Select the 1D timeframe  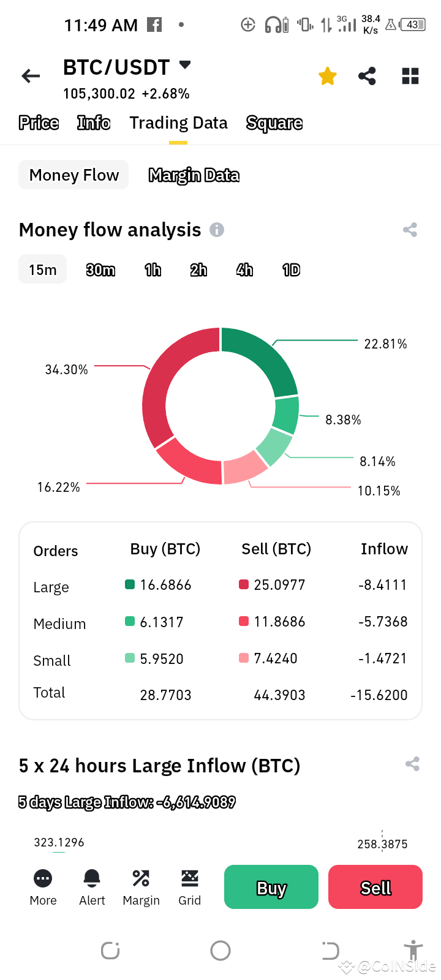(x=290, y=269)
